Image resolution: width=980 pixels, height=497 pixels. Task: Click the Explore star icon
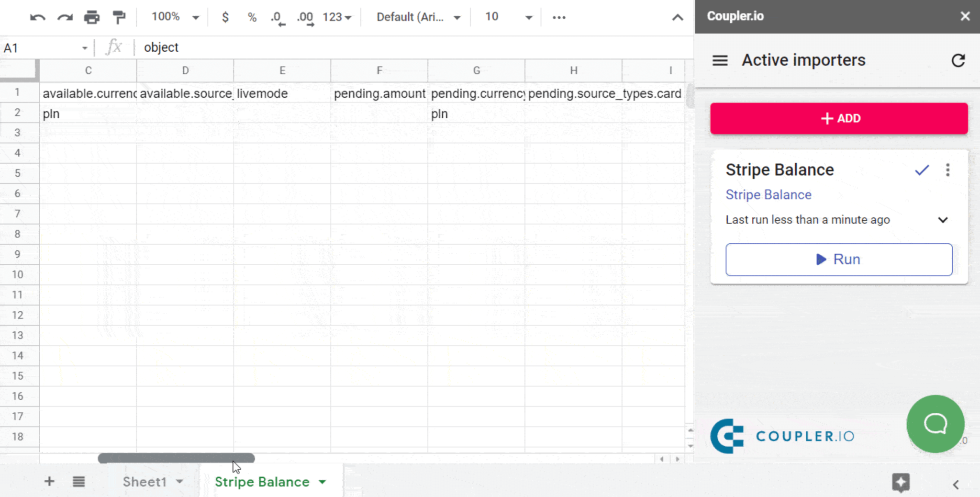click(901, 483)
